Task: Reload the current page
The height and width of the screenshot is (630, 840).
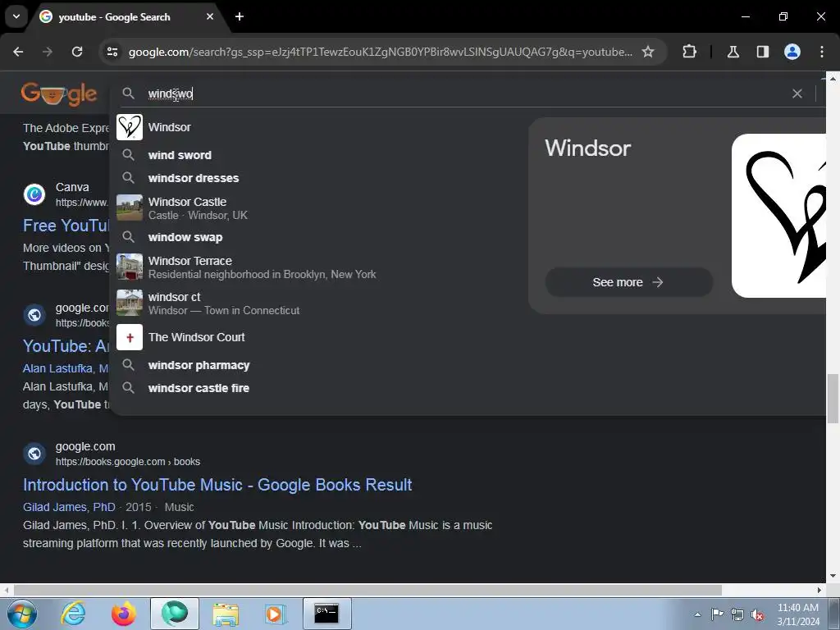Action: click(x=77, y=52)
